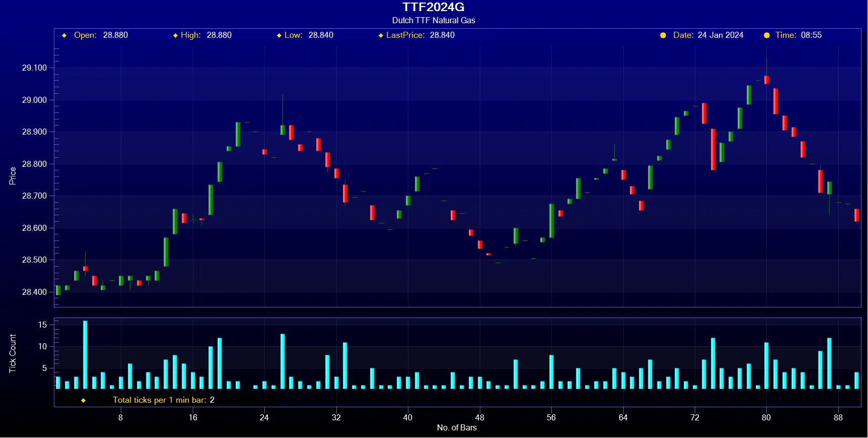Screen dimensions: 868x438
Task: Click the Time value 08:55
Action: (x=811, y=35)
